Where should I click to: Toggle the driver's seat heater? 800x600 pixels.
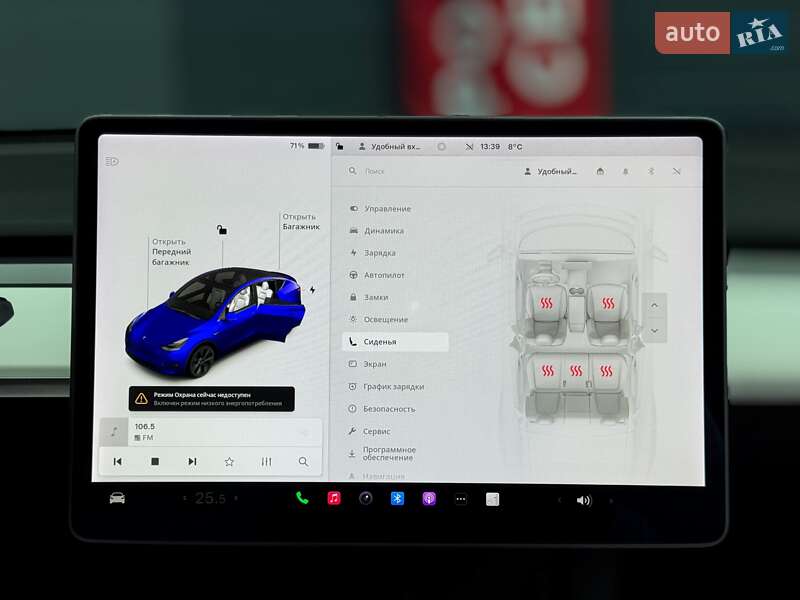547,303
